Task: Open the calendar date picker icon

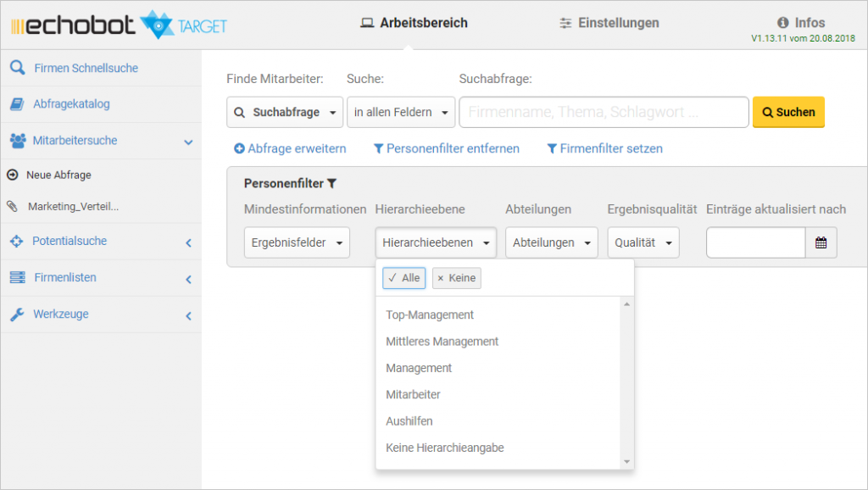Action: pos(821,242)
